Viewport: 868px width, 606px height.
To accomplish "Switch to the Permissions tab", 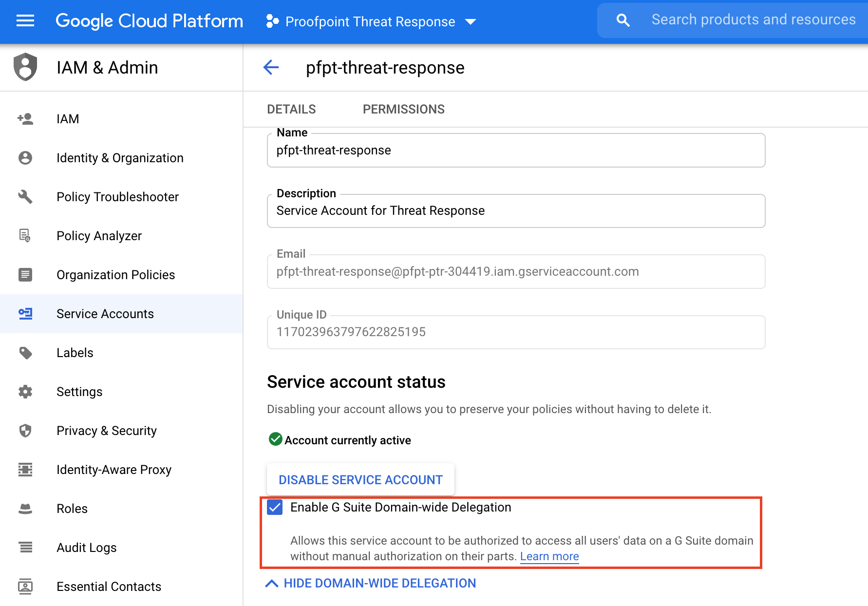I will 403,109.
